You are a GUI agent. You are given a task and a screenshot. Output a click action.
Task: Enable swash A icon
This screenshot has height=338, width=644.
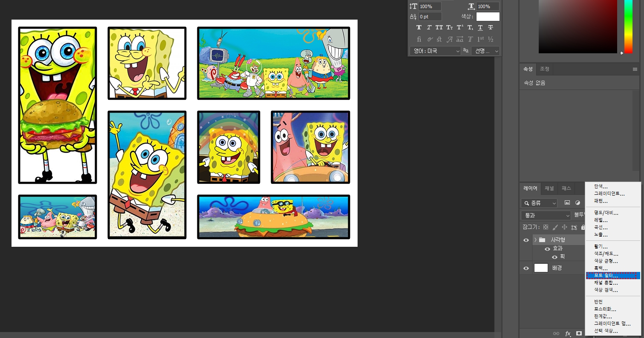(450, 39)
